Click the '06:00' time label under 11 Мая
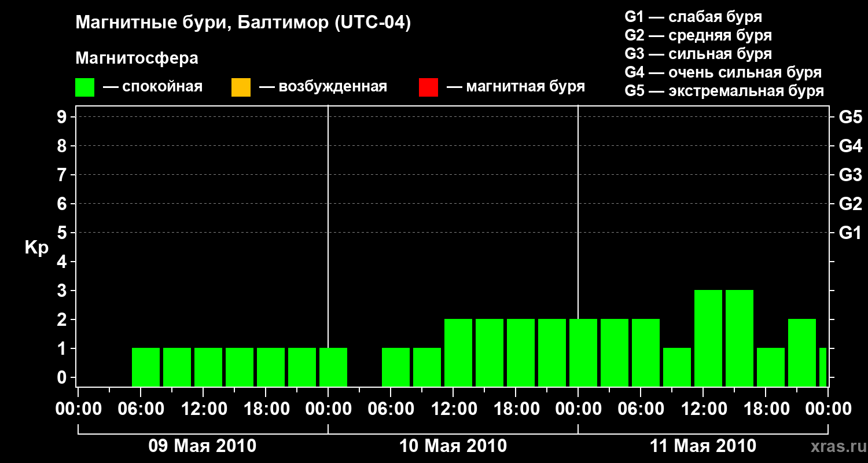The width and height of the screenshot is (868, 463). pos(641,409)
